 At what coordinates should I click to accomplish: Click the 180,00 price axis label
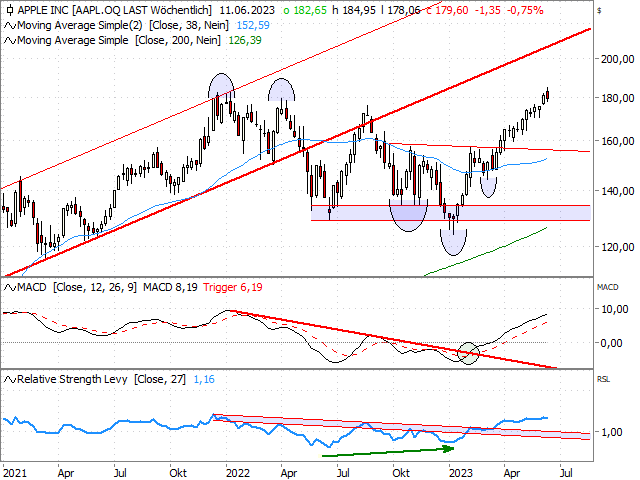(x=618, y=98)
